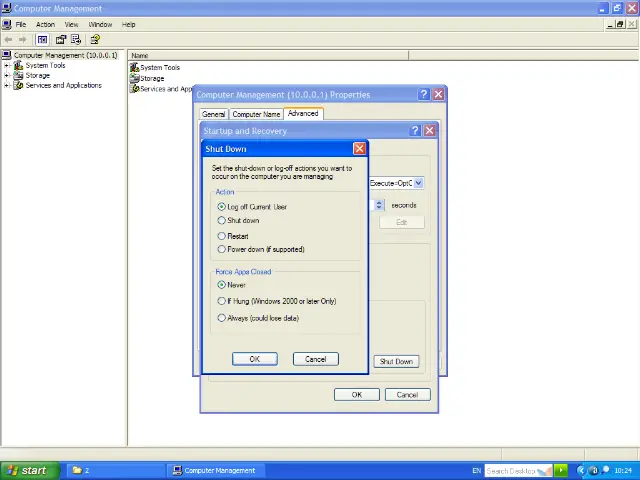640x480 pixels.
Task: Click the Properties toolbar icon
Action: [x=61, y=40]
